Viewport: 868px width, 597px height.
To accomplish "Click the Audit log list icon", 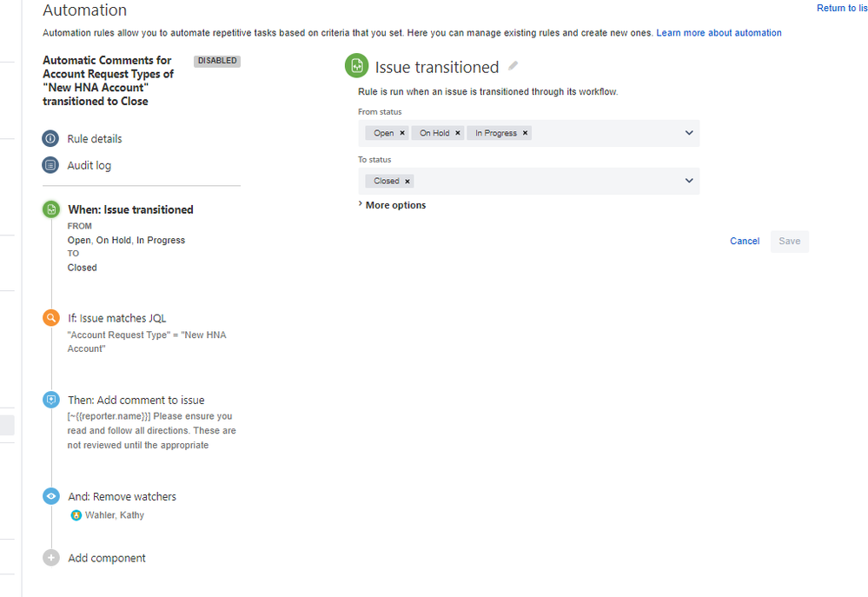I will click(x=50, y=165).
